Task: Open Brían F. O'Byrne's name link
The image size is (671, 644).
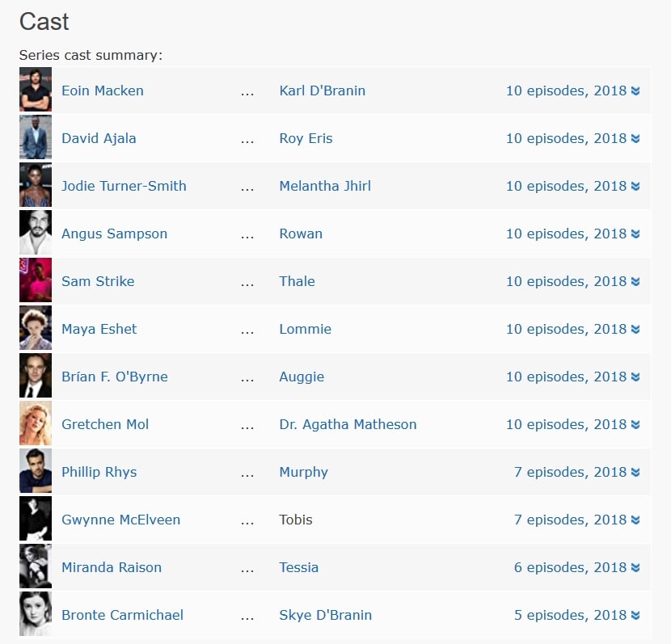Action: pyautogui.click(x=115, y=377)
